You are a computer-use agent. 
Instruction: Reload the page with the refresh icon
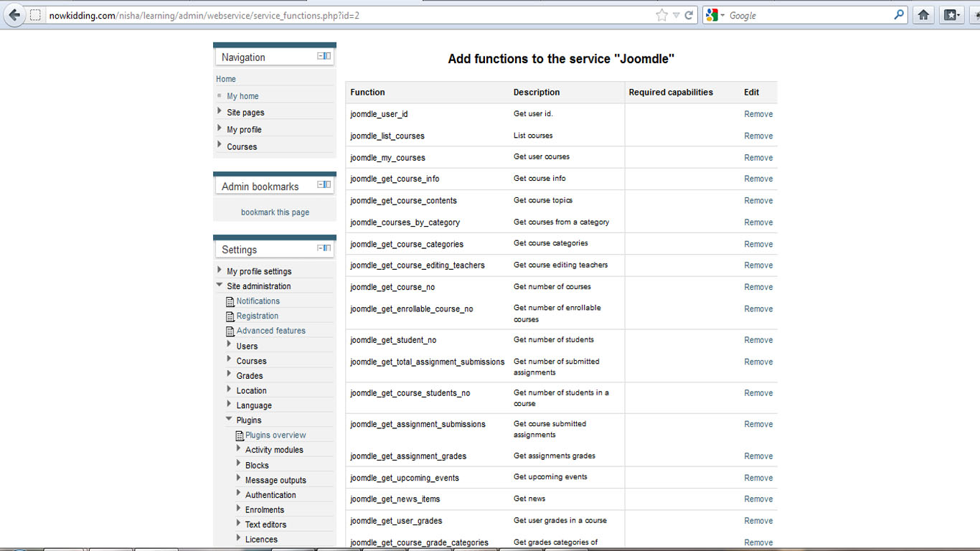point(689,15)
